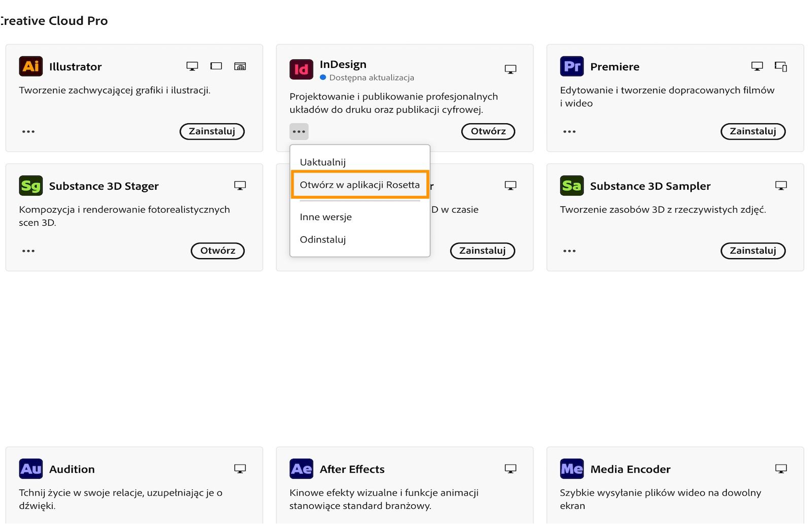Image resolution: width=812 pixels, height=524 pixels.
Task: Click Sampler's description about rzeczywistych zdjęć
Action: [663, 209]
